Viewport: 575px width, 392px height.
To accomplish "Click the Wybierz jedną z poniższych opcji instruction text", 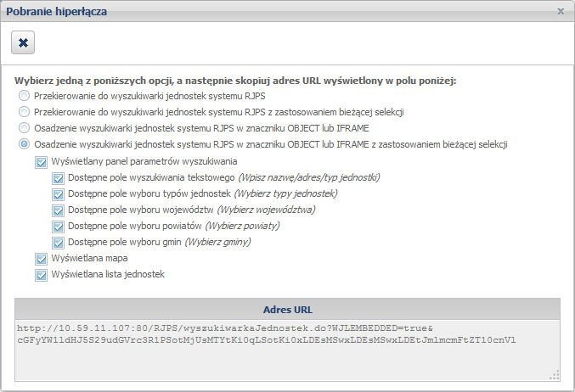I will [236, 81].
